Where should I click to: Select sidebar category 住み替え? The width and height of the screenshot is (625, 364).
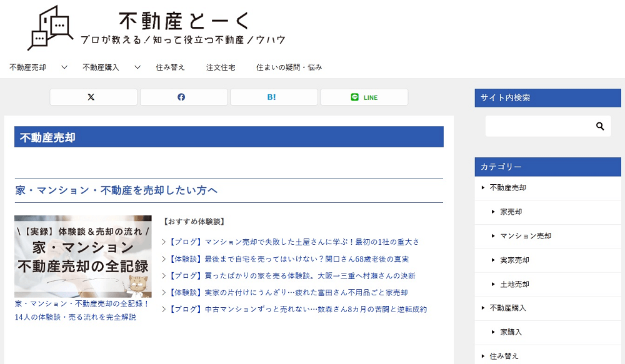(x=504, y=356)
